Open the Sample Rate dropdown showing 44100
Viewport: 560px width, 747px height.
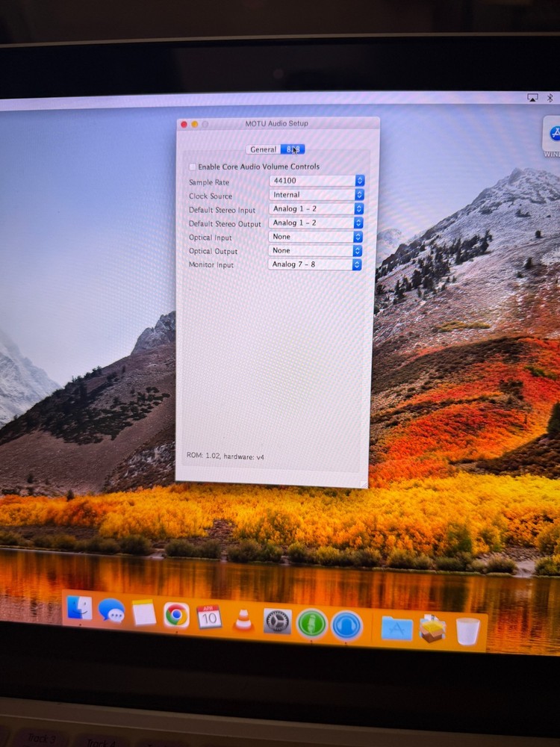317,181
